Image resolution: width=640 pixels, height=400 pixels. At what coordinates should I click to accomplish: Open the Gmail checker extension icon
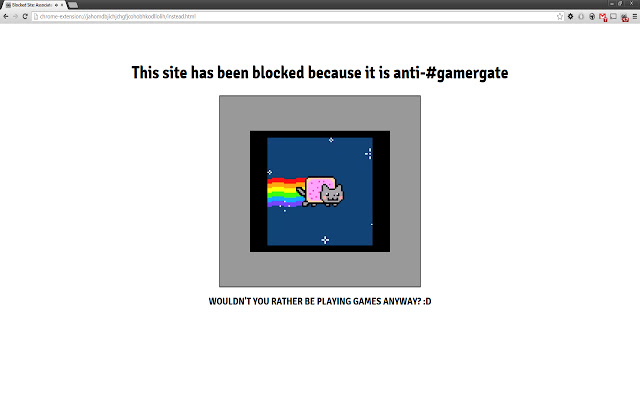tap(603, 17)
